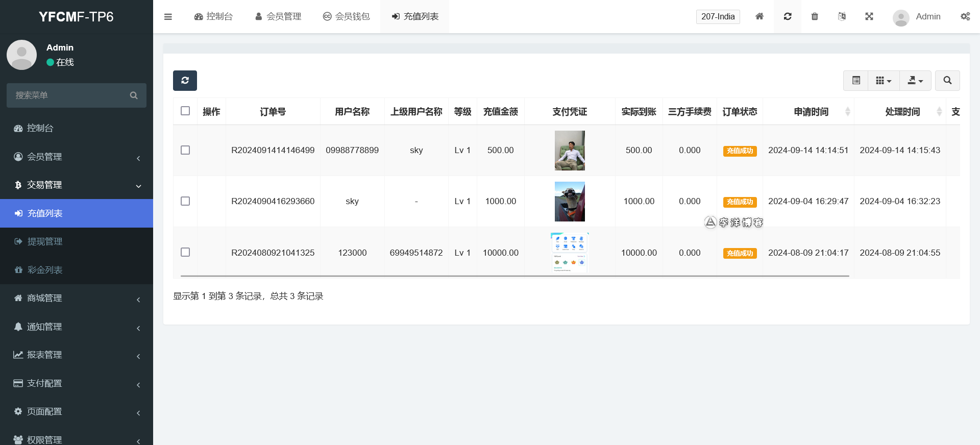980x445 pixels.
Task: Expand the 商城管理 sidebar menu
Action: (x=77, y=298)
